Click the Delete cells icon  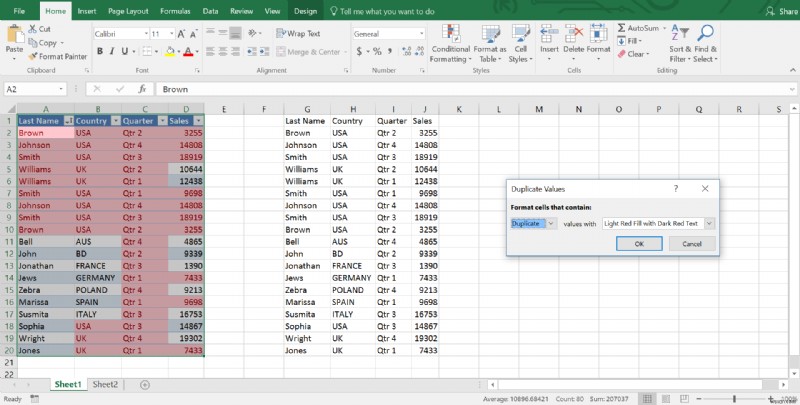573,34
